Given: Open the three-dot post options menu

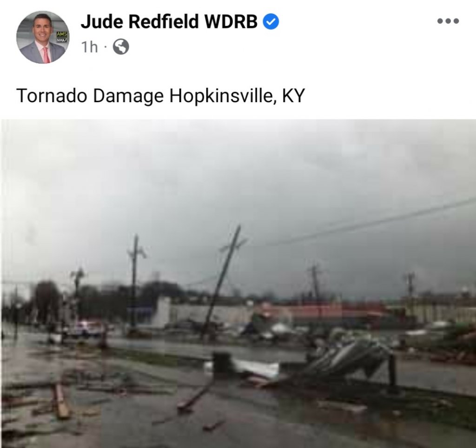Looking at the screenshot, I should click(x=448, y=21).
